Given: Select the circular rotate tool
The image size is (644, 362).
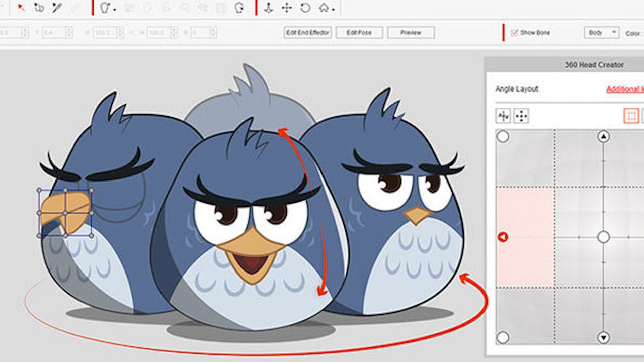Looking at the screenshot, I should (x=305, y=8).
